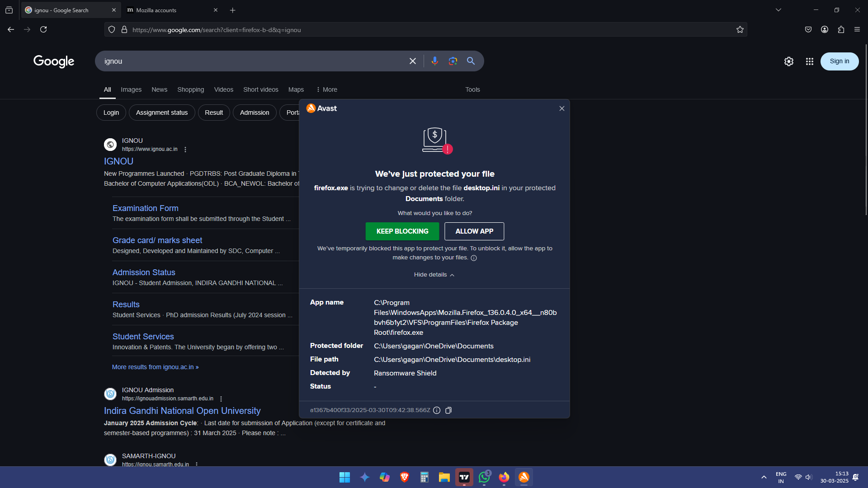Show hidden system tray icons
Screen dimensions: 868x488
click(x=764, y=477)
